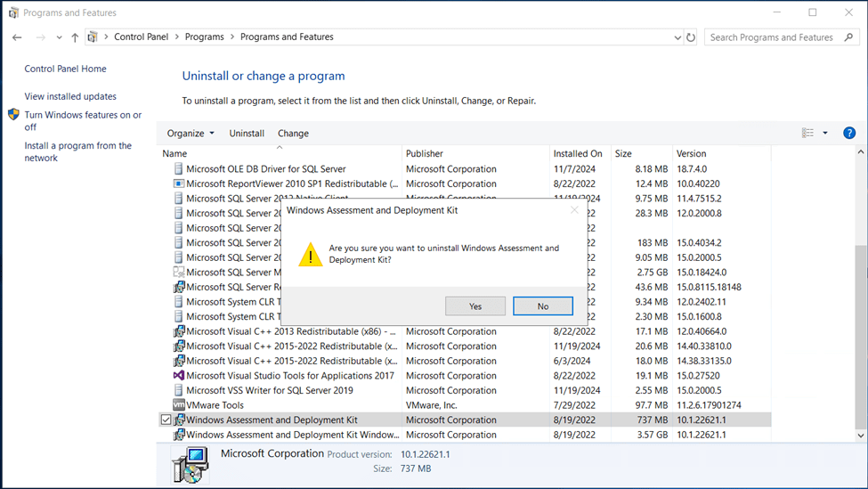Refresh the Programs and Features list
868x489 pixels.
tap(691, 37)
